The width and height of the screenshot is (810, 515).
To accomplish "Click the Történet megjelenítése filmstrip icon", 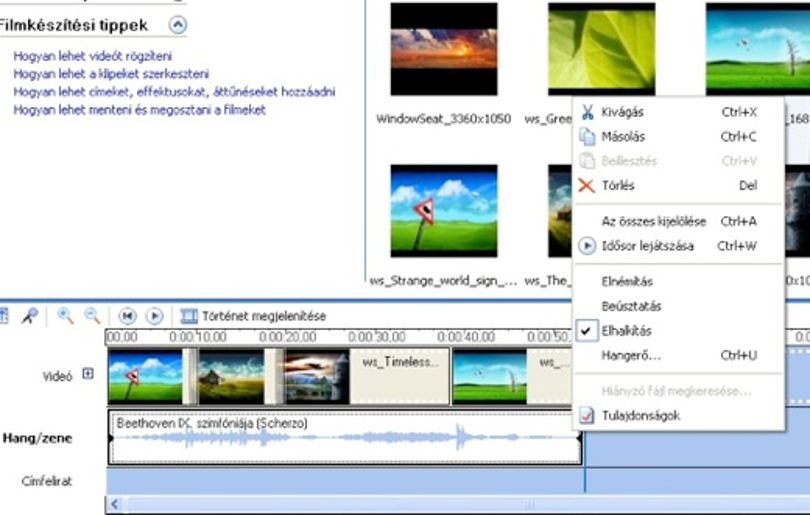I will [189, 316].
